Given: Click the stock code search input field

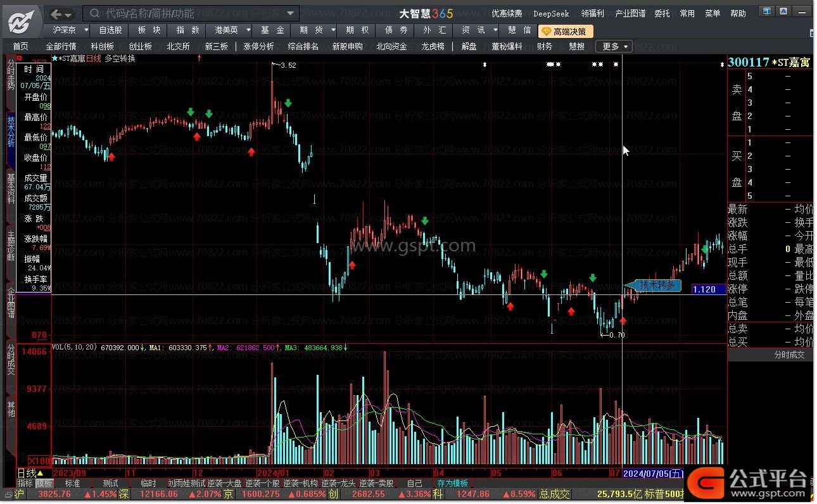Looking at the screenshot, I should click(190, 13).
